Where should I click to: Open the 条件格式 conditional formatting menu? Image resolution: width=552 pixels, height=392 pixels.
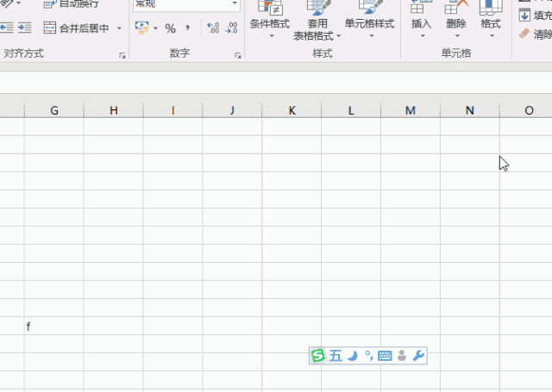pos(270,19)
